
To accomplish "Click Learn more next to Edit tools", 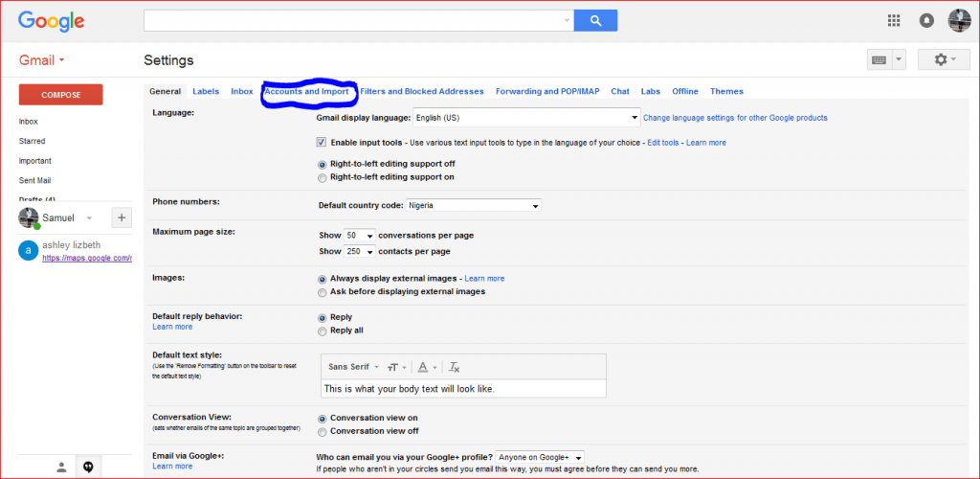I will tap(706, 143).
